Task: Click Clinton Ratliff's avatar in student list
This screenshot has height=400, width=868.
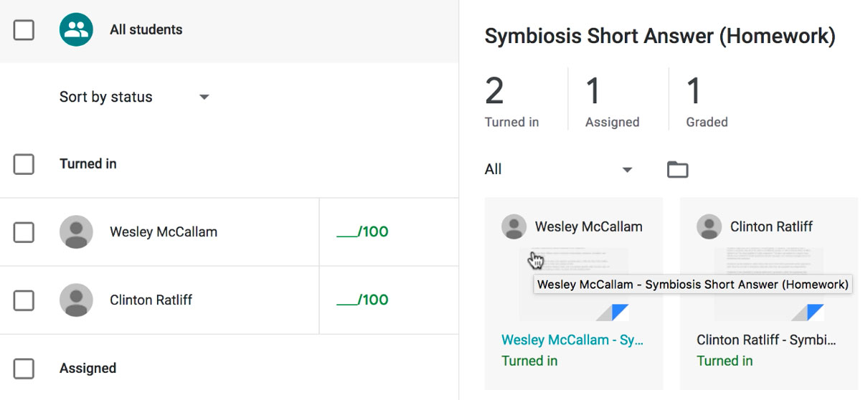Action: coord(76,300)
